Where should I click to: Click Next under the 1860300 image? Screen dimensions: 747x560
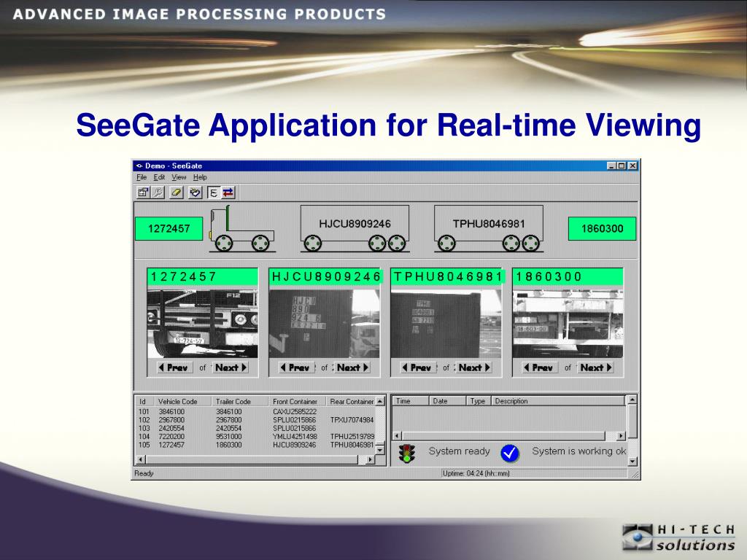coord(595,367)
